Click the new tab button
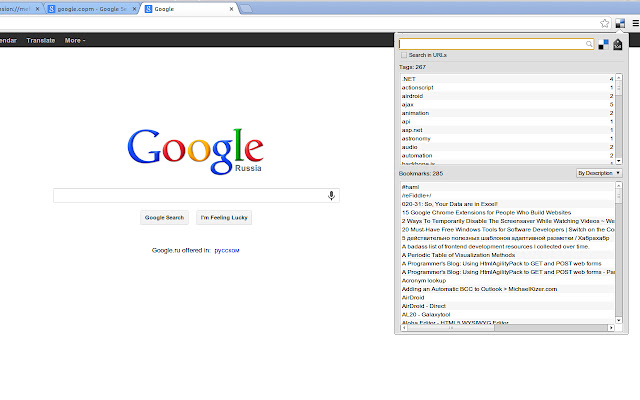This screenshot has height=400, width=640. click(246, 9)
